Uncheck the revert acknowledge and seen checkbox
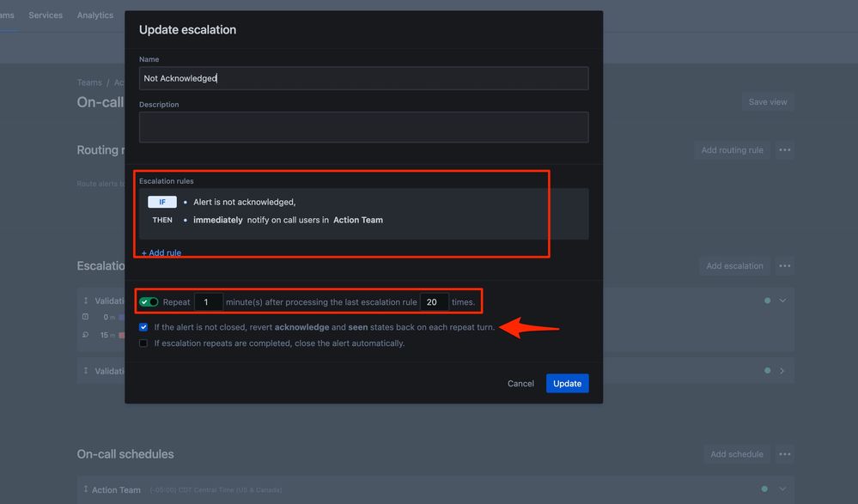Image resolution: width=858 pixels, height=504 pixels. click(143, 326)
